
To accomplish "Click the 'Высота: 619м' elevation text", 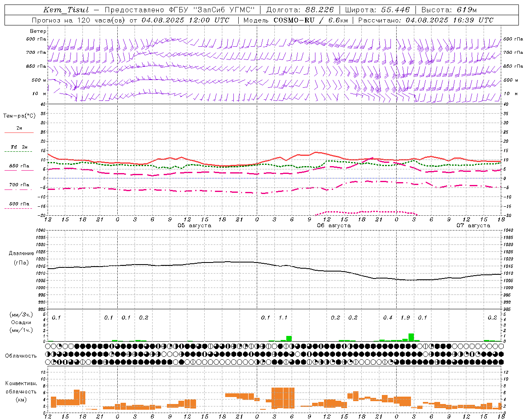I will coord(449,10).
